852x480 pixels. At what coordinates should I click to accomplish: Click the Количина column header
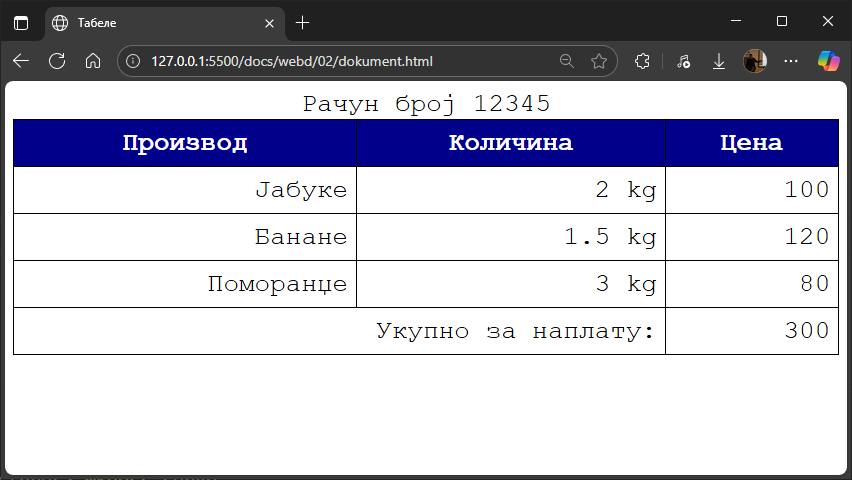[511, 143]
